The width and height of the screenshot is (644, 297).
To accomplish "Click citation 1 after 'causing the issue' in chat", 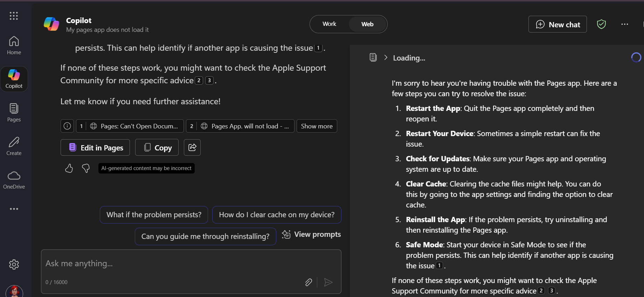I will [318, 48].
